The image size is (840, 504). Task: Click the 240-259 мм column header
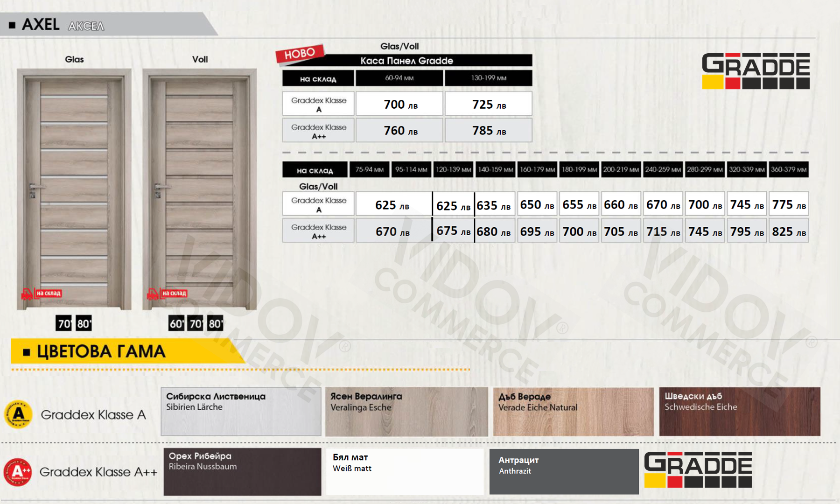coord(663,169)
